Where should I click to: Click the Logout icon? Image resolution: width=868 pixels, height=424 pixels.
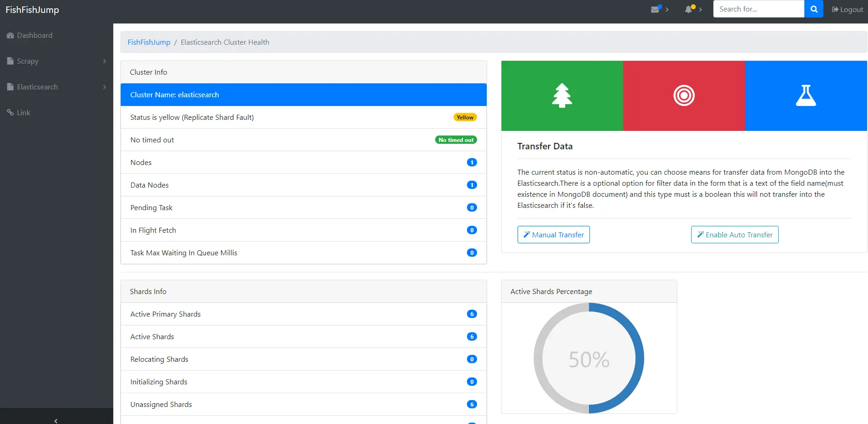click(x=834, y=9)
